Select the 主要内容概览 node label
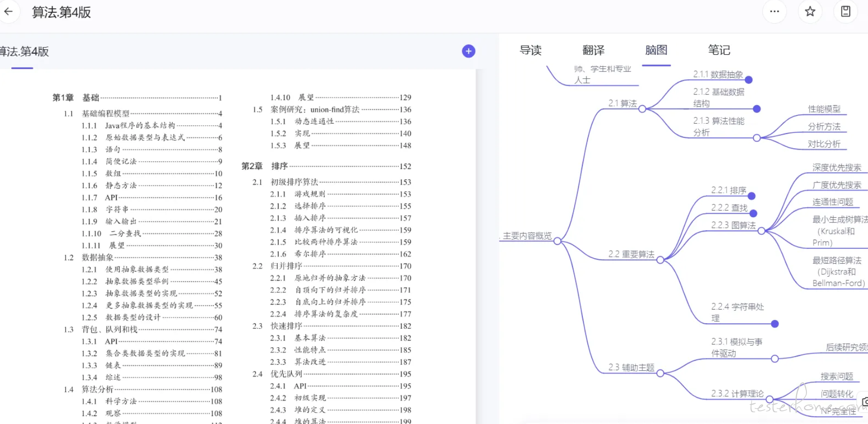868x424 pixels. [x=527, y=236]
